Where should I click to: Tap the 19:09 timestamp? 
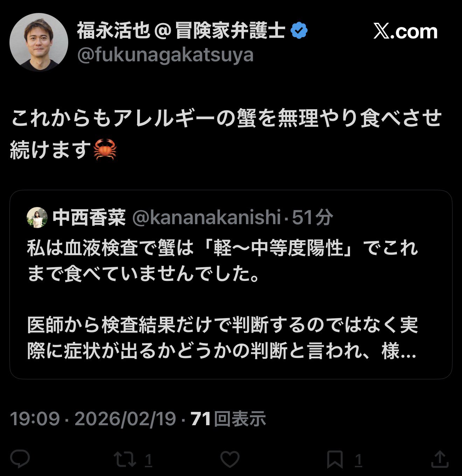35,419
